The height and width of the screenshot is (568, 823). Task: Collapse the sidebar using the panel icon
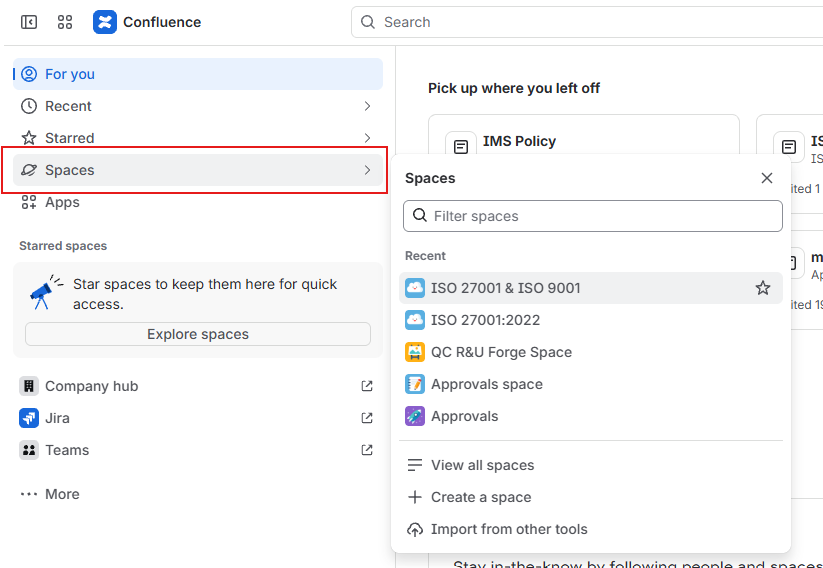pyautogui.click(x=29, y=22)
